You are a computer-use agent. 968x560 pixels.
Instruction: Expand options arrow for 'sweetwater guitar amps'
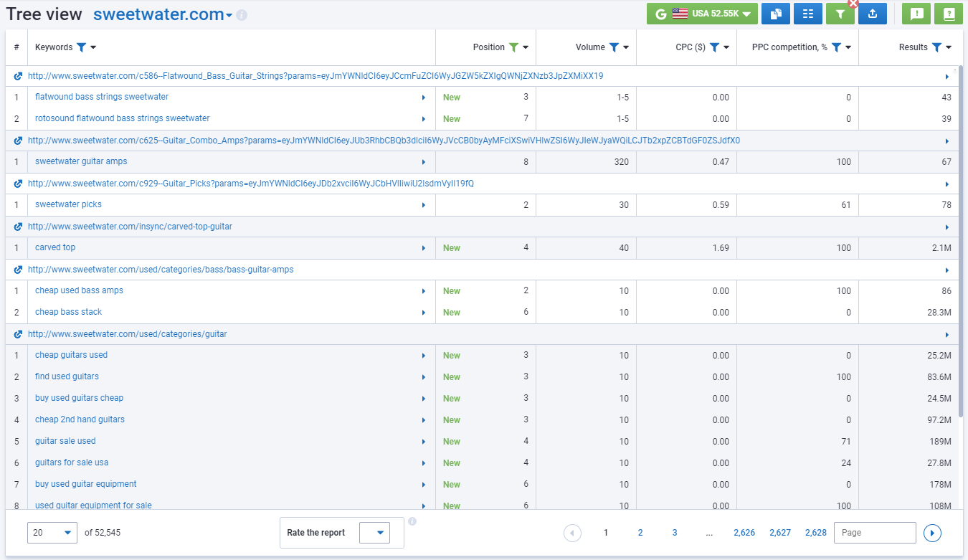(423, 162)
